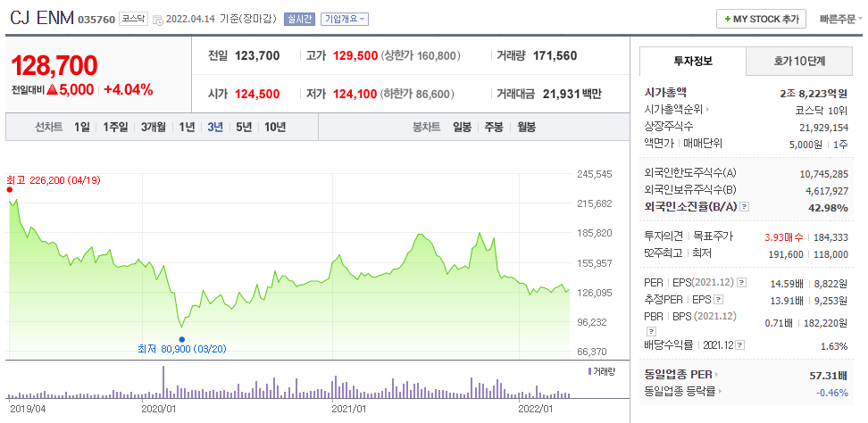This screenshot has height=423, width=868.
Task: Switch to 주봉 candle chart
Action: click(494, 128)
